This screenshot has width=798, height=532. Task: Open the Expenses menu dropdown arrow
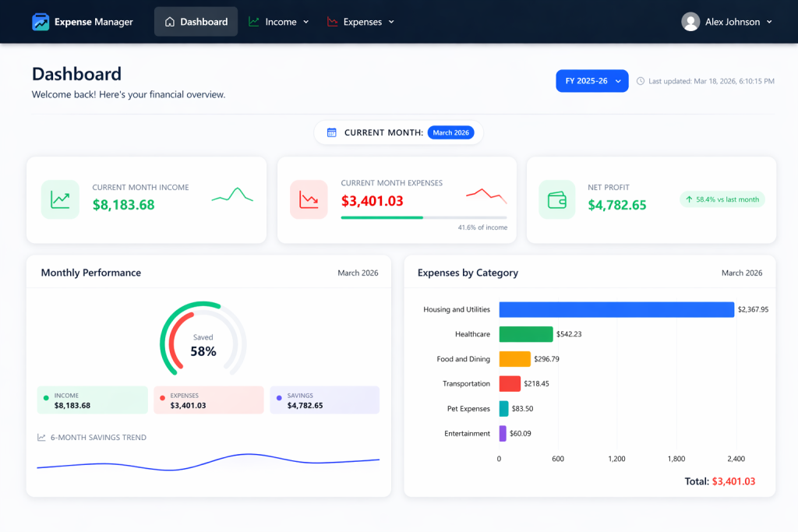coord(391,22)
